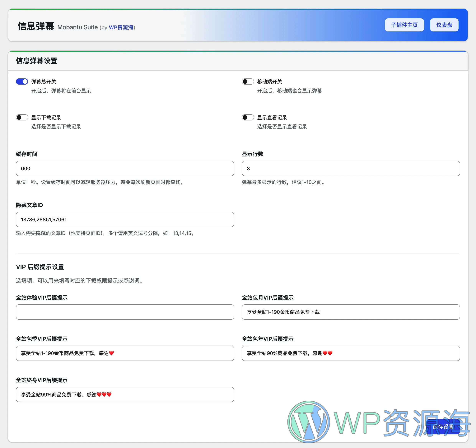Select the 全站包年VIP后缀提示 field
The image size is (476, 448).
[351, 353]
